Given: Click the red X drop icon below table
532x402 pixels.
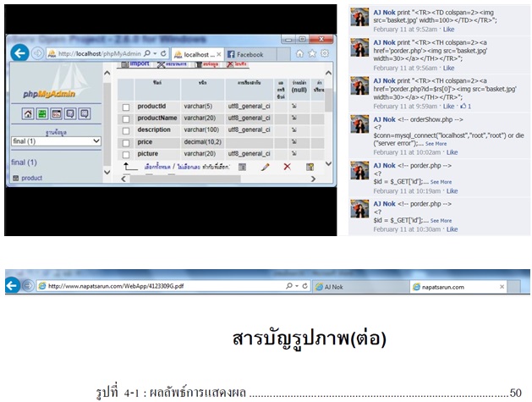Looking at the screenshot, I should [x=287, y=168].
